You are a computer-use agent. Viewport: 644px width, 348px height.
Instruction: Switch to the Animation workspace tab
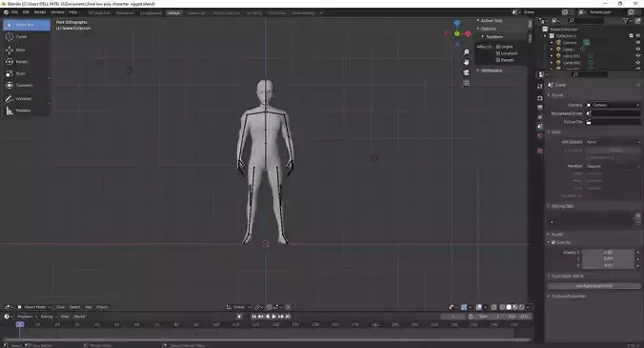[x=125, y=13]
